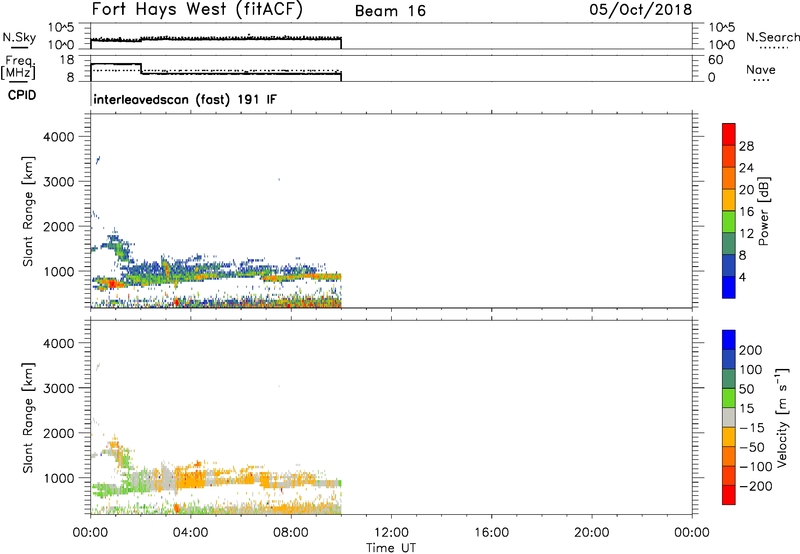The width and height of the screenshot is (800, 554).
Task: Click the '20:00' time axis tick label
Action: [x=592, y=533]
